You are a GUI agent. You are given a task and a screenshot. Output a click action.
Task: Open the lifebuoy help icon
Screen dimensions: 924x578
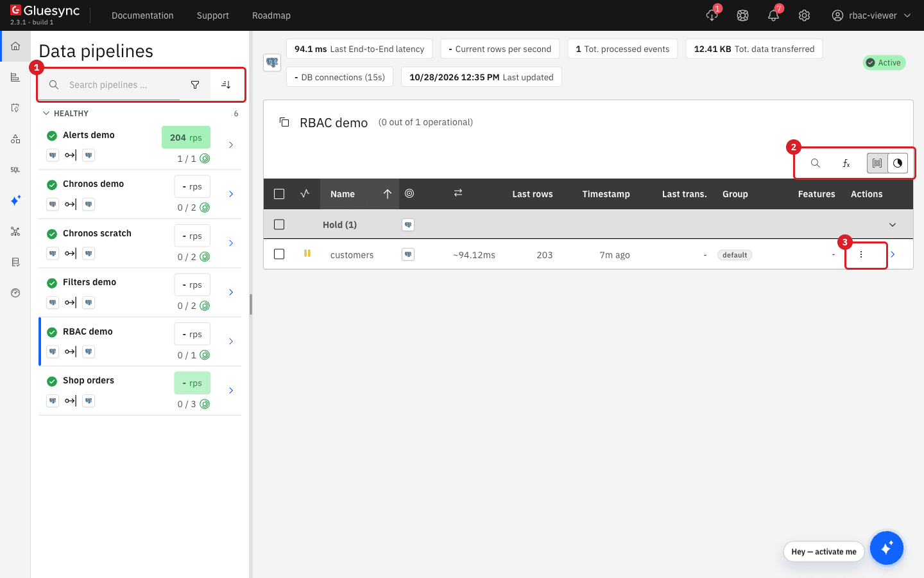(743, 15)
